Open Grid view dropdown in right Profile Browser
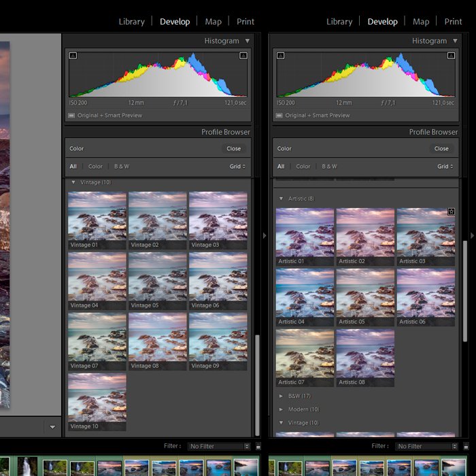Viewport: 476px width, 476px height. pyautogui.click(x=445, y=167)
